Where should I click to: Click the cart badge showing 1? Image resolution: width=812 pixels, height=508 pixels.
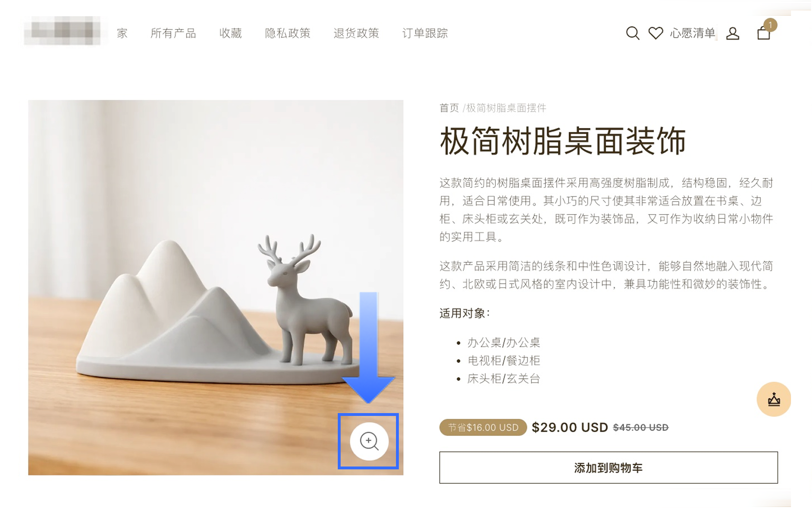point(770,25)
